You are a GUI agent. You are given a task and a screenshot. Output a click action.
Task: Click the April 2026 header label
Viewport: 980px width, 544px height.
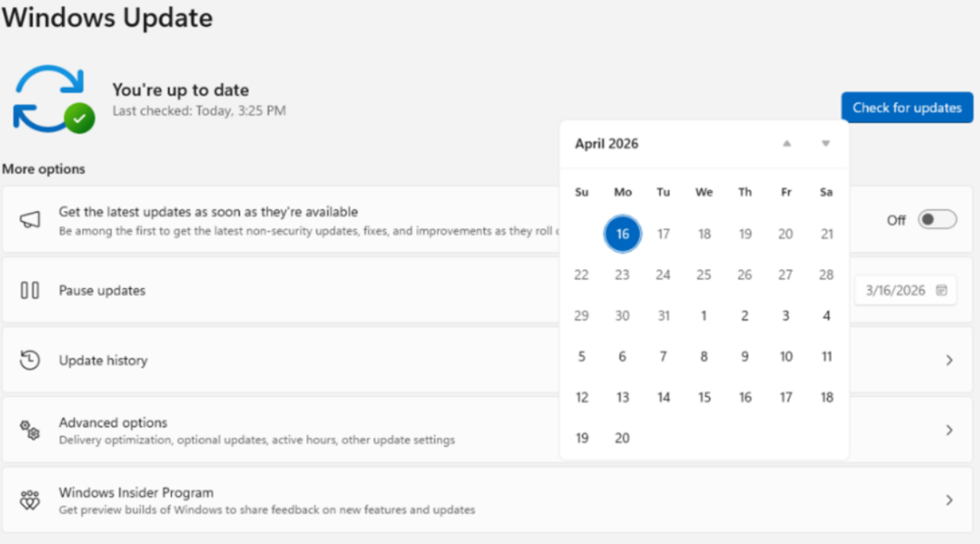coord(606,144)
